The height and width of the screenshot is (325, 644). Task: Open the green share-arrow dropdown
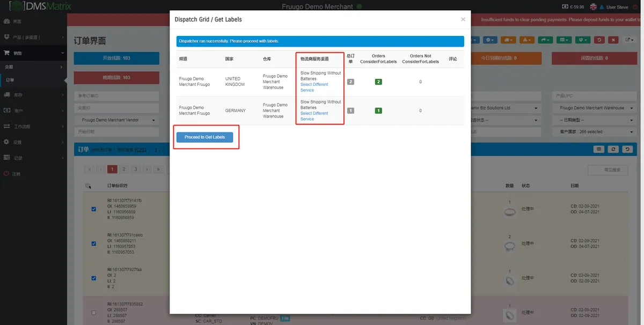point(545,40)
